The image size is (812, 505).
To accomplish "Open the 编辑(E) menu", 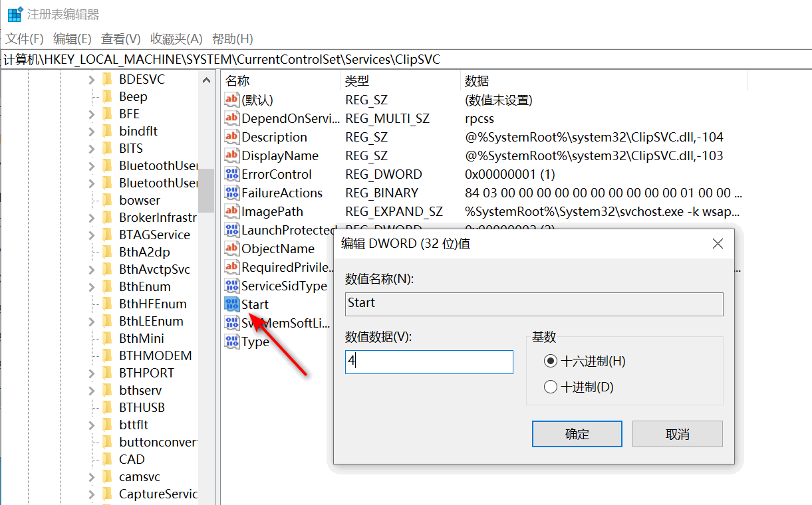I will pyautogui.click(x=72, y=39).
